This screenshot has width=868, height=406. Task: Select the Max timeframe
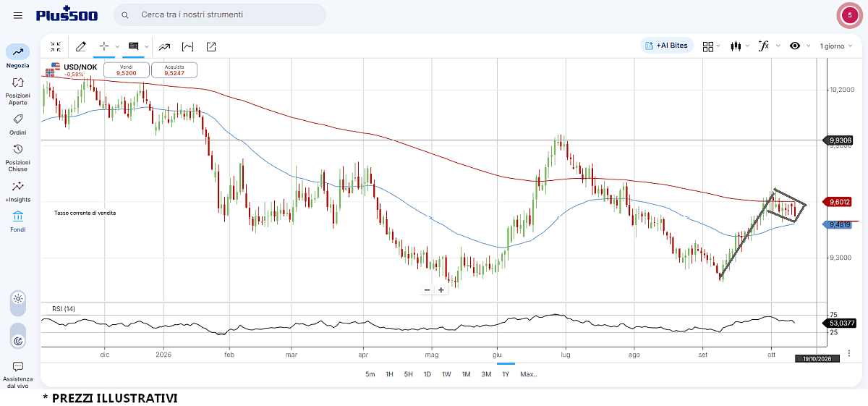coord(529,374)
